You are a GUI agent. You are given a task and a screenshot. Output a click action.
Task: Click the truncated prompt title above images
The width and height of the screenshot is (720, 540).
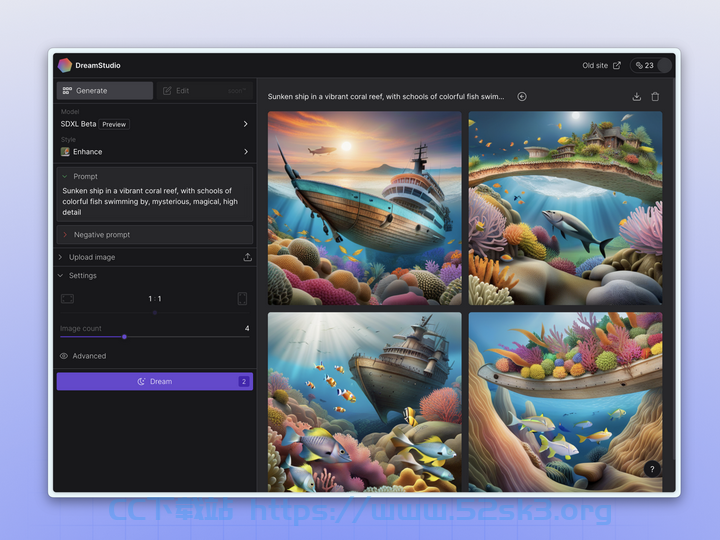tap(386, 96)
